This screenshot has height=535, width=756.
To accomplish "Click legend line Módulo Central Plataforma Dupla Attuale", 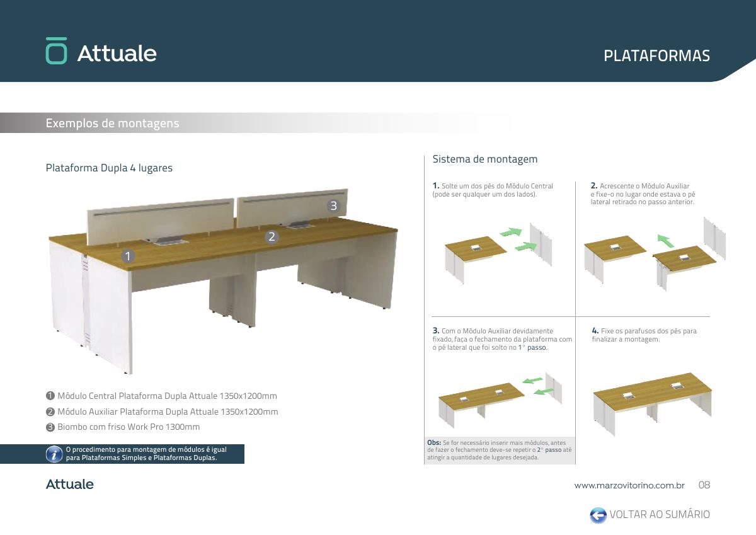I will coord(161,396).
